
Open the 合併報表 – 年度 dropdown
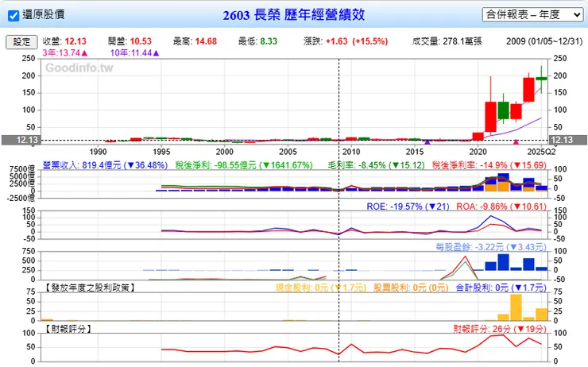(532, 14)
